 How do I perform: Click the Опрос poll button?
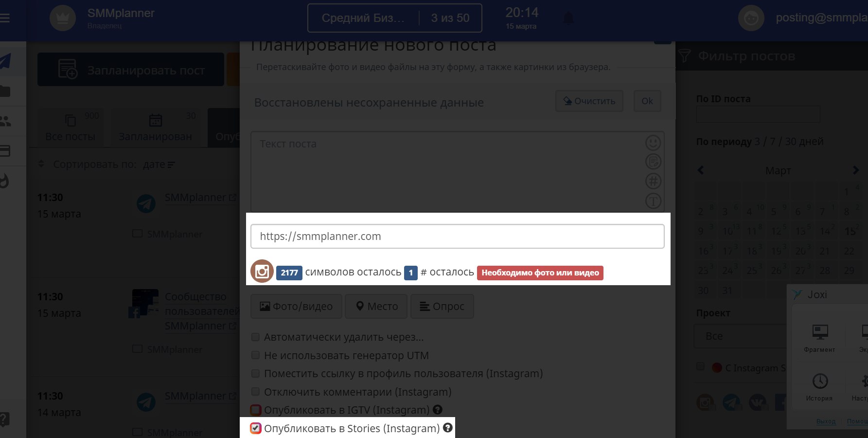(442, 306)
